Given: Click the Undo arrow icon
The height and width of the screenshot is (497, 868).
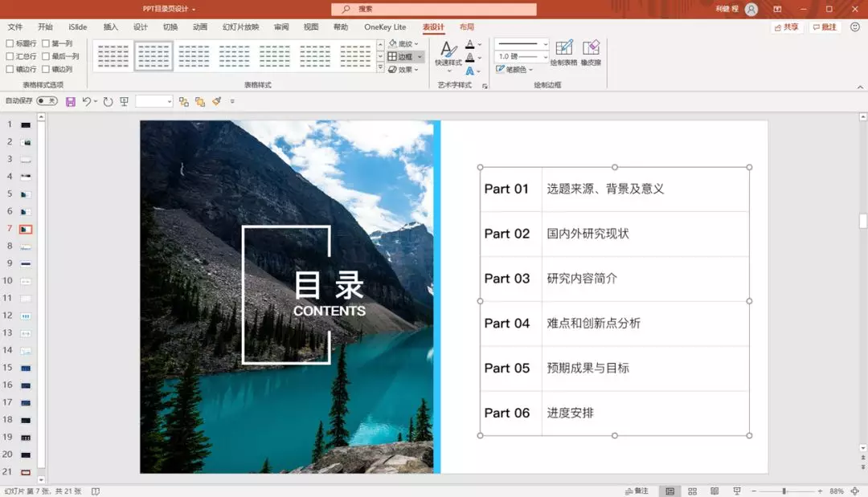Looking at the screenshot, I should [86, 102].
